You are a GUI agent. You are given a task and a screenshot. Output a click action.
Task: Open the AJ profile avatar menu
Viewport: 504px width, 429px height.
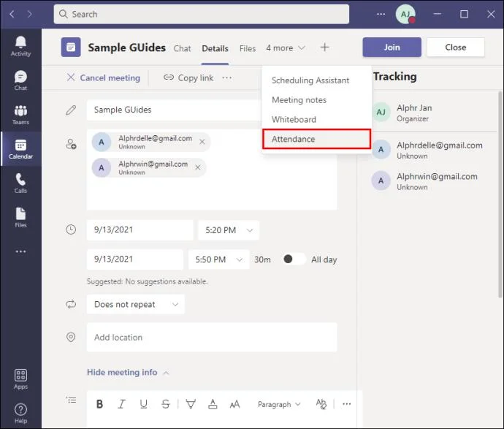(405, 14)
